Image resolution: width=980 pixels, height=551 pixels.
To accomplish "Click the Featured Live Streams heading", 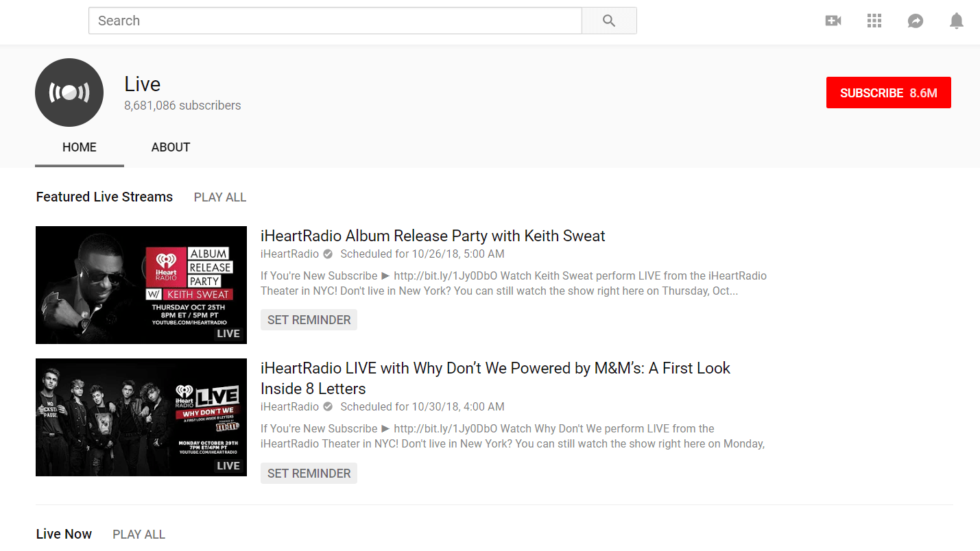I will (x=104, y=197).
